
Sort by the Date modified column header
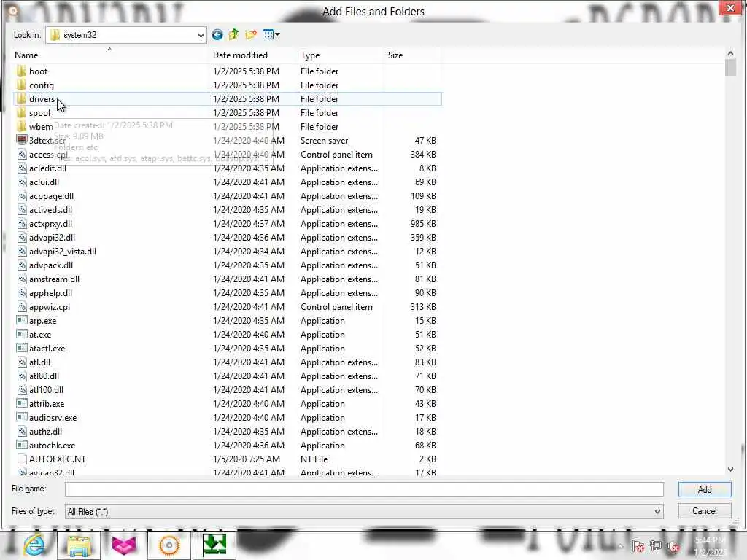[240, 55]
